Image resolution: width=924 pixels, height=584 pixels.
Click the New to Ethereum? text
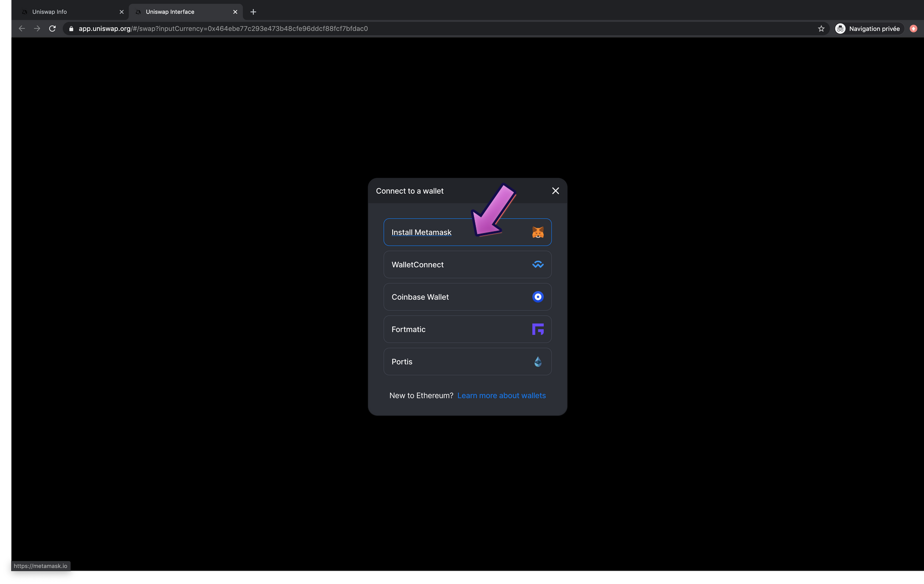pyautogui.click(x=421, y=395)
